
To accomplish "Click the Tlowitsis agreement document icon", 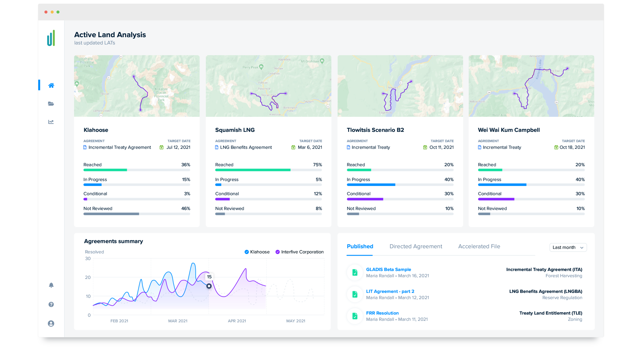I will pyautogui.click(x=348, y=147).
